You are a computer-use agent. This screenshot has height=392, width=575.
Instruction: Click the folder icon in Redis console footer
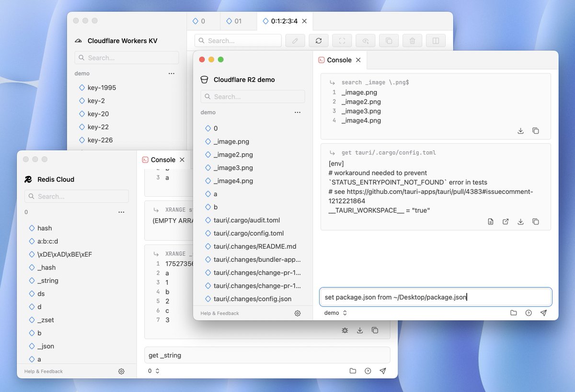pyautogui.click(x=353, y=371)
